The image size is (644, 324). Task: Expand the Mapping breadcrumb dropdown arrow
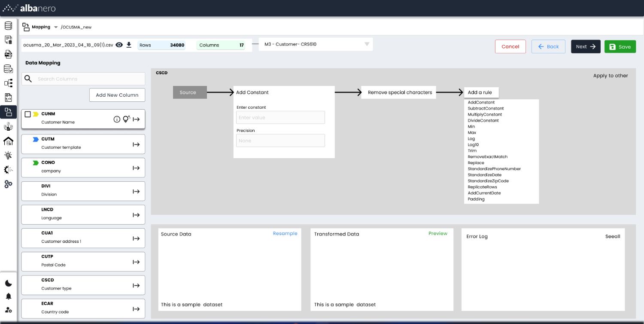pyautogui.click(x=56, y=27)
